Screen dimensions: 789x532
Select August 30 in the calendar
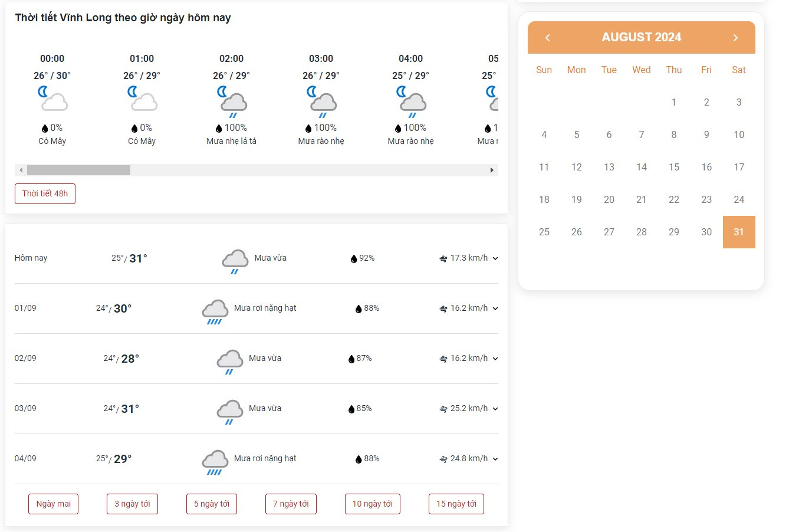pos(706,232)
